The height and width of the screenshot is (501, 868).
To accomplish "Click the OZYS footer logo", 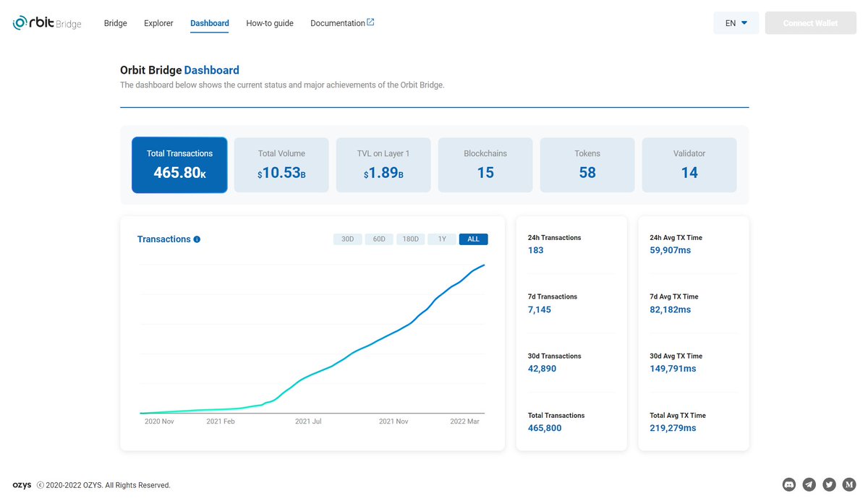I will pyautogui.click(x=22, y=485).
